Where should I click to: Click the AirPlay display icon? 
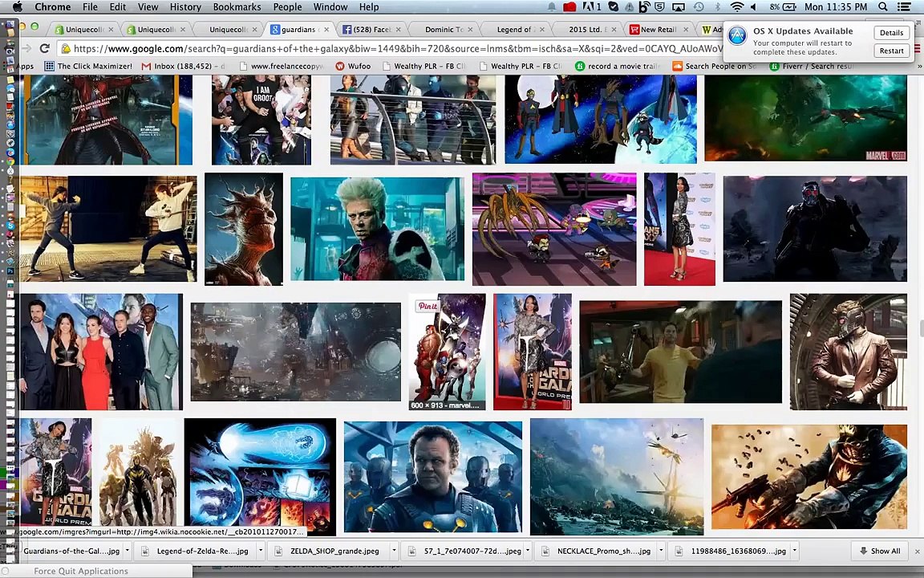coord(679,7)
